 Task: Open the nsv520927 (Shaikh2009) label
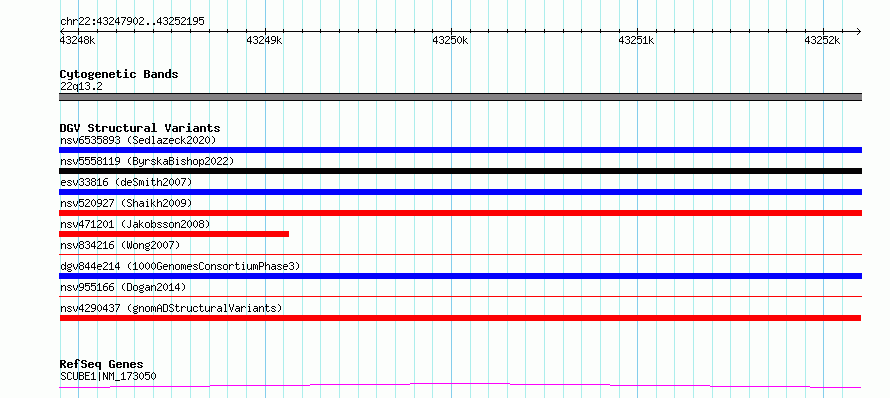point(126,203)
